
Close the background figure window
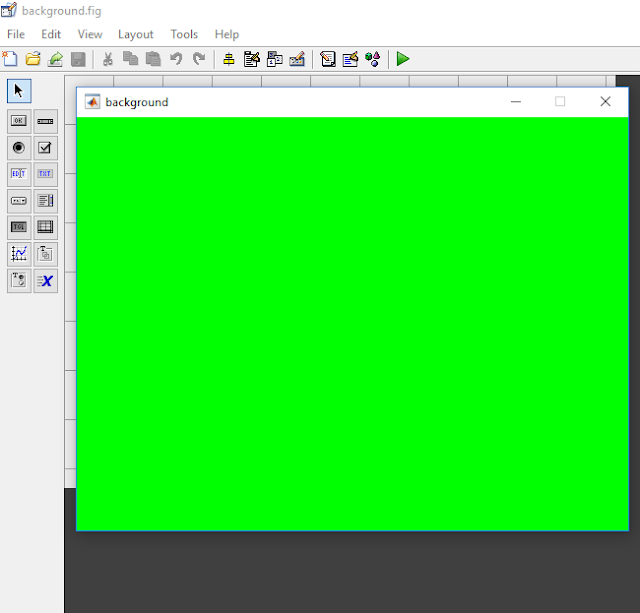pyautogui.click(x=605, y=102)
